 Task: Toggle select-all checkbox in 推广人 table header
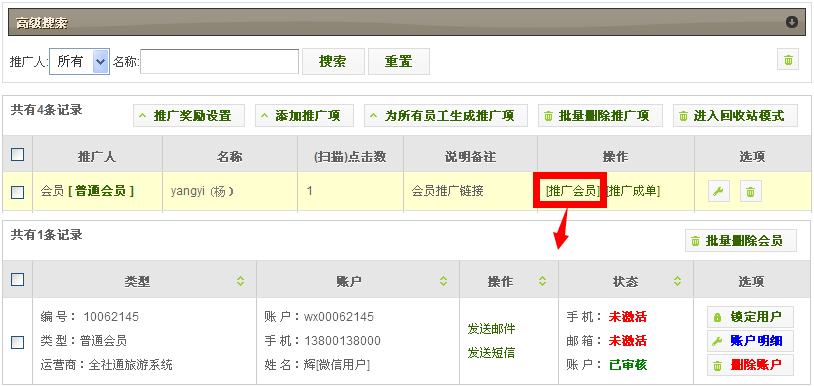pyautogui.click(x=18, y=155)
